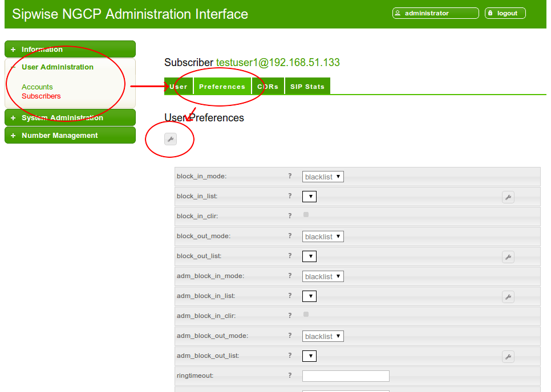Click the wrench edit icon under User Preferences
551x392 pixels.
(x=171, y=140)
